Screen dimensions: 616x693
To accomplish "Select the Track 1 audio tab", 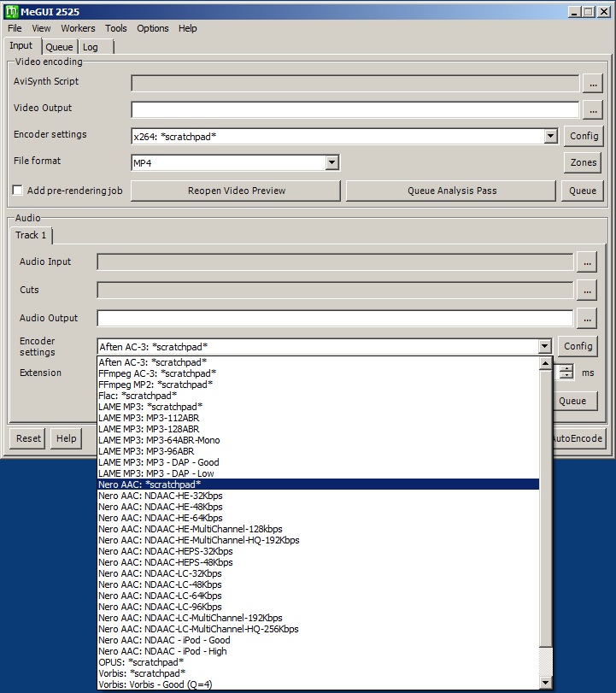I will click(31, 235).
